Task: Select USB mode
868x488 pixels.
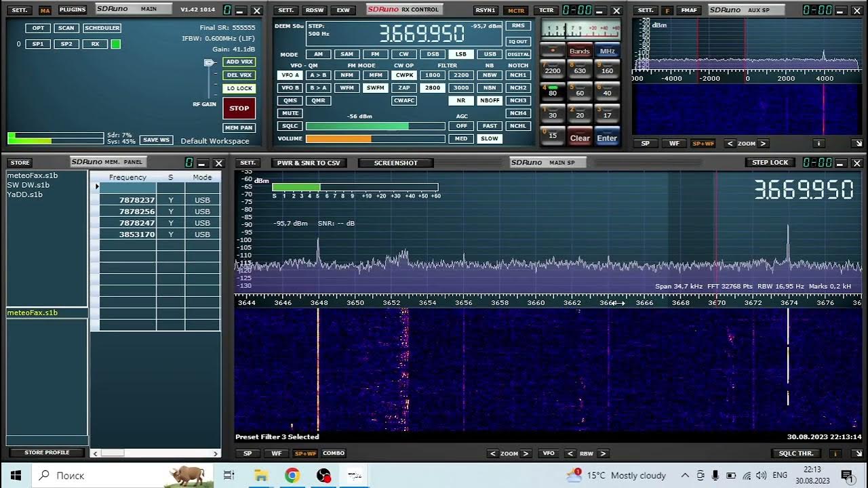Action: tap(490, 54)
